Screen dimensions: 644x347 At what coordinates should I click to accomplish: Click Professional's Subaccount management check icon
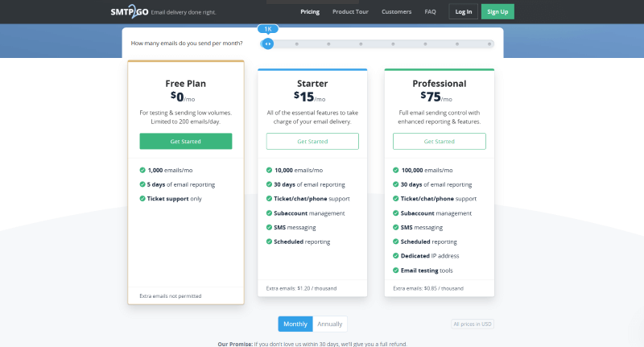[x=396, y=213]
